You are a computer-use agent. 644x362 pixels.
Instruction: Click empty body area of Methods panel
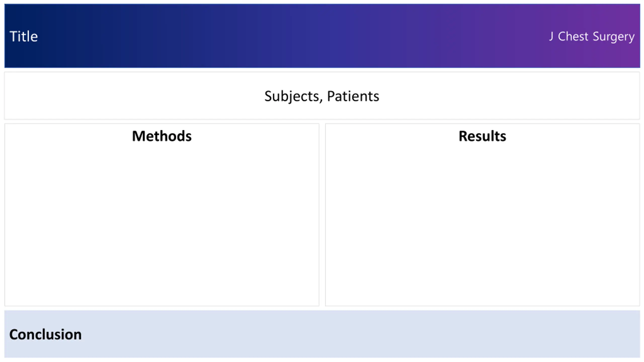[x=162, y=226]
